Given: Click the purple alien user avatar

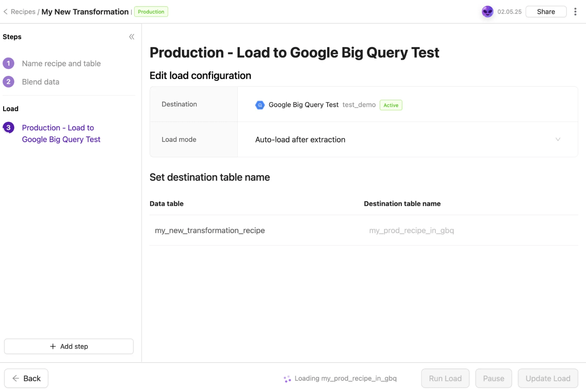Looking at the screenshot, I should click(x=487, y=12).
